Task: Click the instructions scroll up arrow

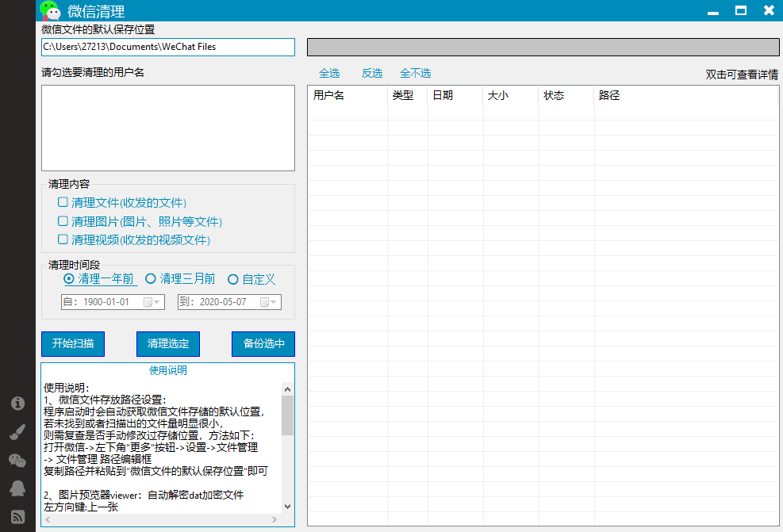Action: tap(288, 388)
